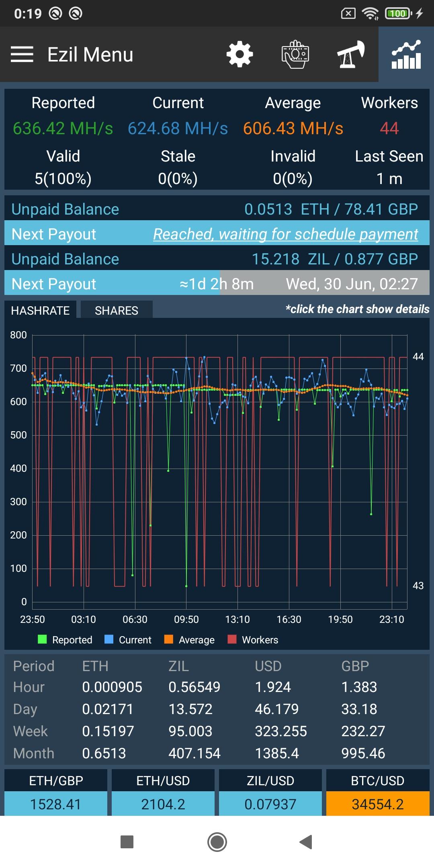Screen dimensions: 434x868
Task: Tap the ZIL/USD price 0.07937
Action: point(270,804)
